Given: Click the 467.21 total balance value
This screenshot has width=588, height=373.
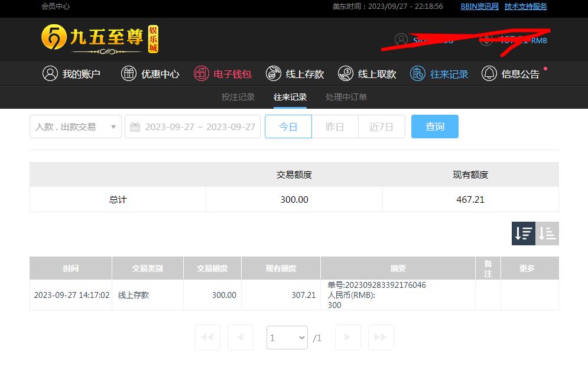Looking at the screenshot, I should (x=470, y=200).
